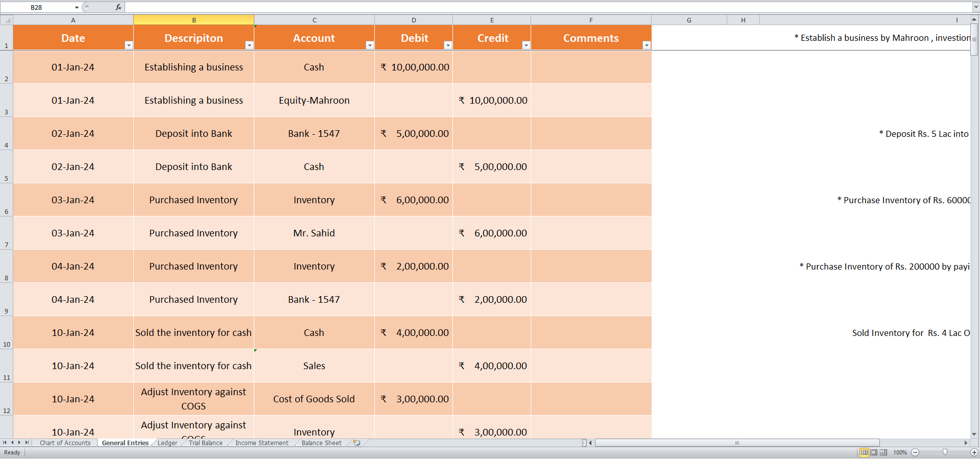The width and height of the screenshot is (980, 459).
Task: Switch to Page Layout view
Action: [874, 452]
